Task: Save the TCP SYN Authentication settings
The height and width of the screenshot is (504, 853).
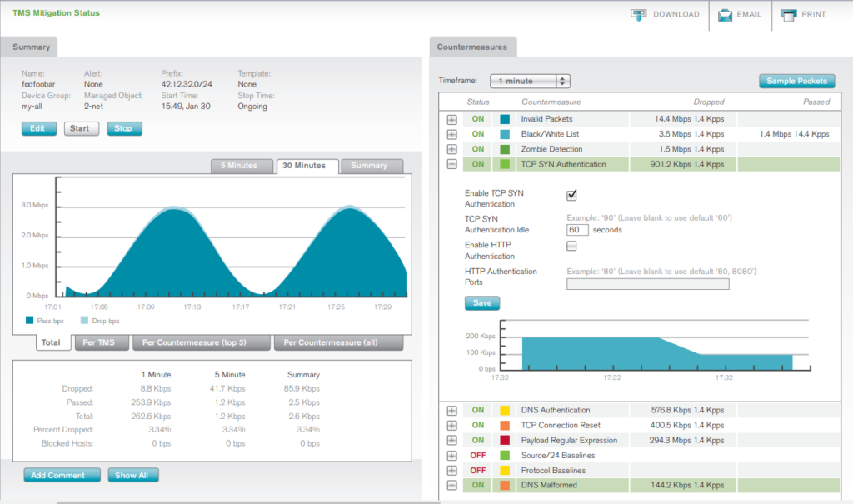Action: [481, 302]
